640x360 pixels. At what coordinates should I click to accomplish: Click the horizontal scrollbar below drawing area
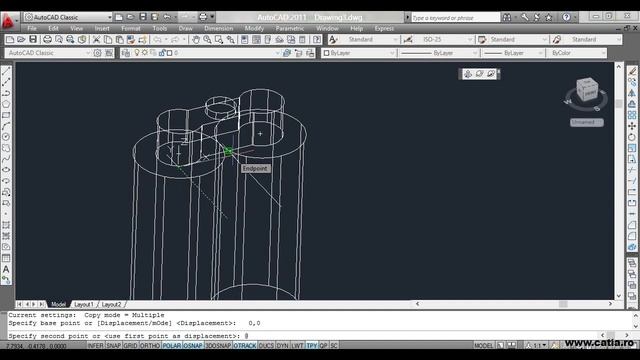pos(514,304)
